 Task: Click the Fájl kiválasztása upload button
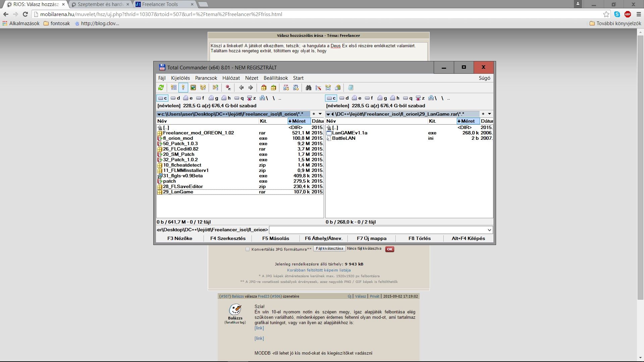(x=329, y=249)
